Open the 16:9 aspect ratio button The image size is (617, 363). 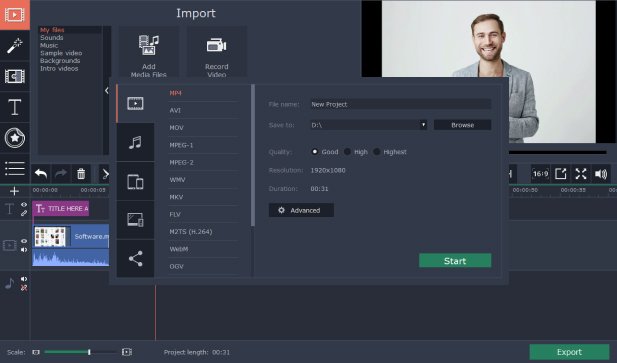point(540,174)
